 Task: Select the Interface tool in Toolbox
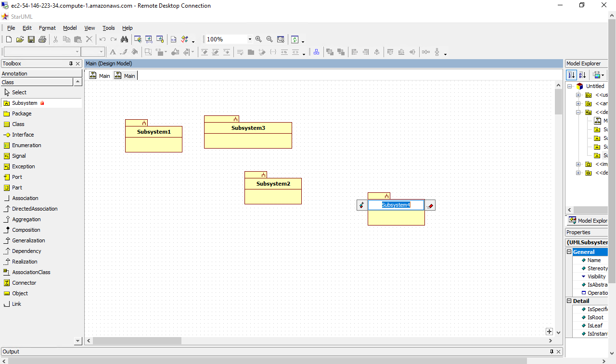pos(23,135)
